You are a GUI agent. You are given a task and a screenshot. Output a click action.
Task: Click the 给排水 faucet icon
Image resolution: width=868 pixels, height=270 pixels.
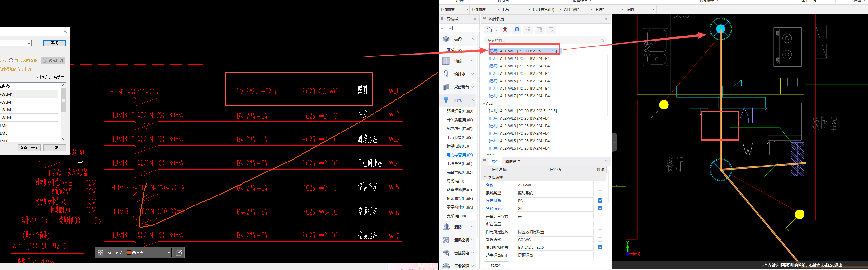[x=446, y=74]
